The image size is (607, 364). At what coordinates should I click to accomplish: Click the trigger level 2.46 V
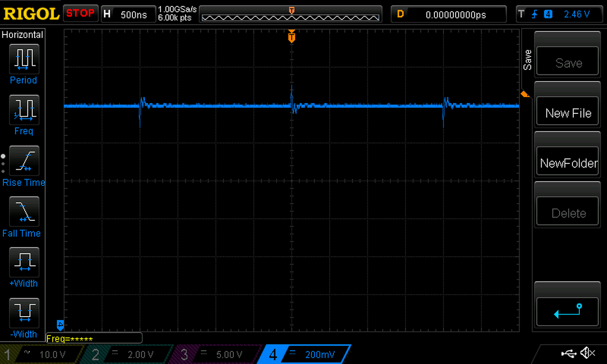(x=577, y=14)
